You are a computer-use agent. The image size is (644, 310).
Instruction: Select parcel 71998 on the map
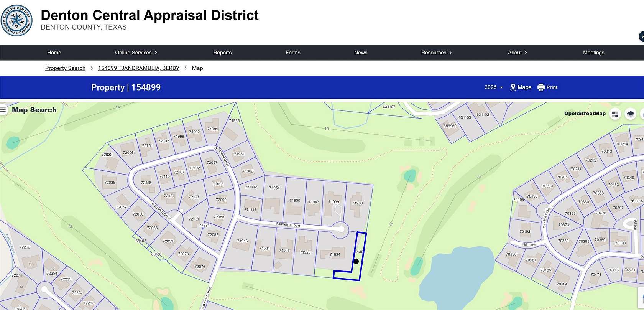179,136
